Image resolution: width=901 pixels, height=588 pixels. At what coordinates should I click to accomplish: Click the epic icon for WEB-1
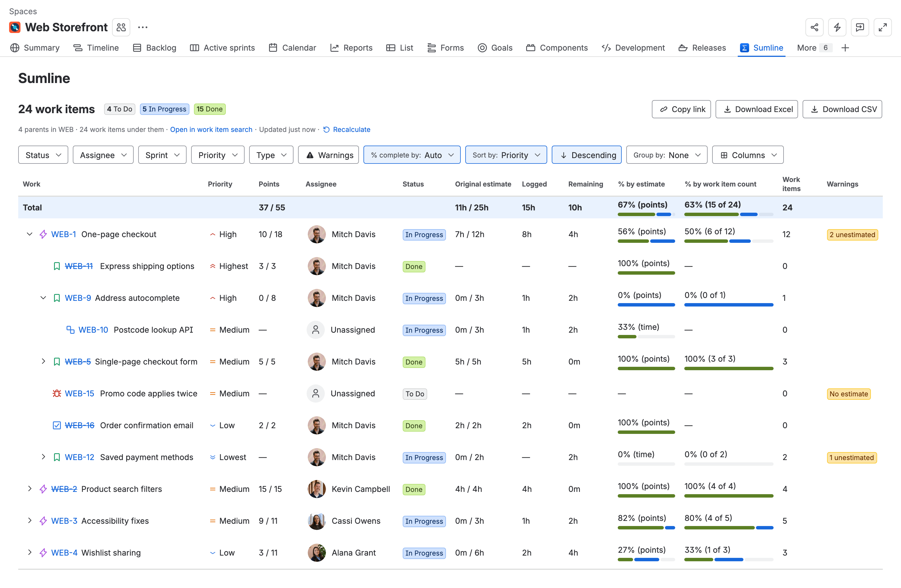tap(43, 234)
